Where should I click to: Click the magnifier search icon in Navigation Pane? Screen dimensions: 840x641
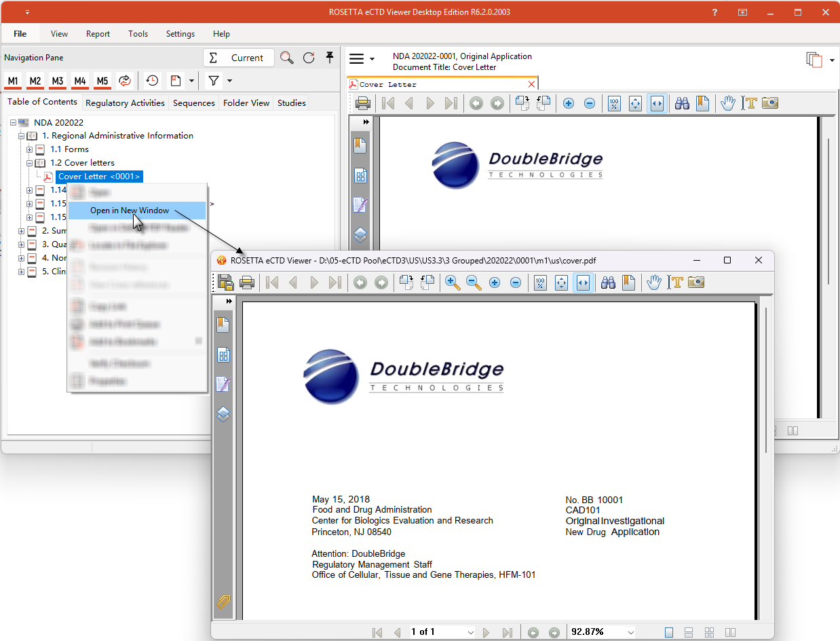tap(287, 58)
